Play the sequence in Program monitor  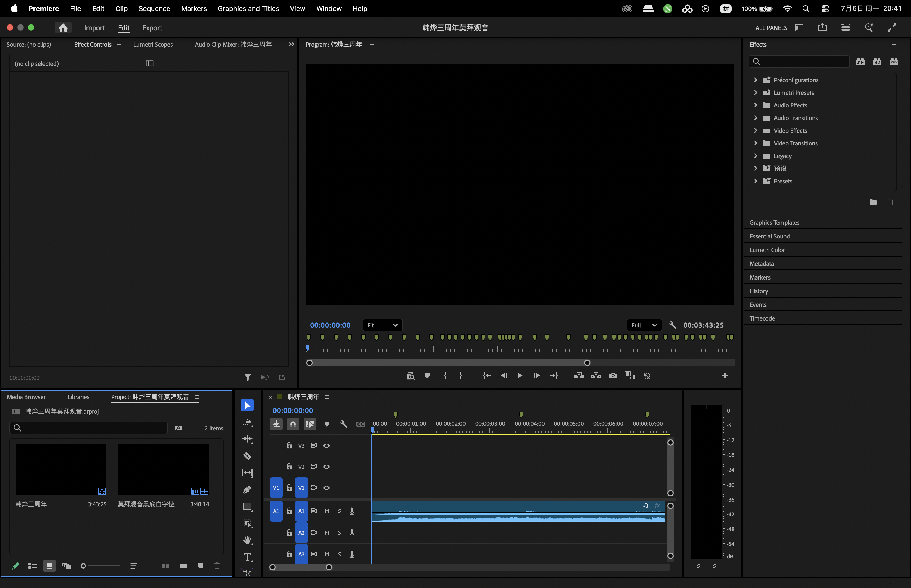click(520, 376)
